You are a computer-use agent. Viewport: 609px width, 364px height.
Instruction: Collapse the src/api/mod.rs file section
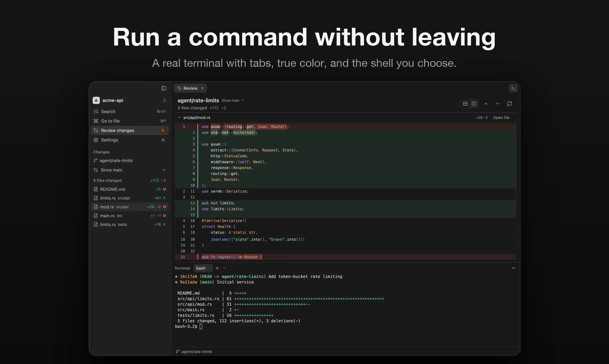[179, 118]
